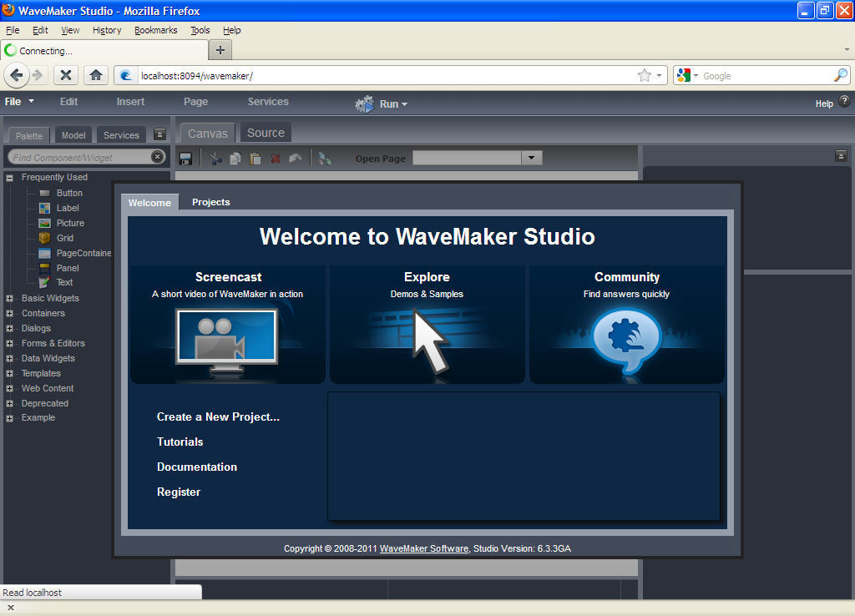The image size is (855, 616).
Task: Expand the Example group
Action: click(x=9, y=418)
